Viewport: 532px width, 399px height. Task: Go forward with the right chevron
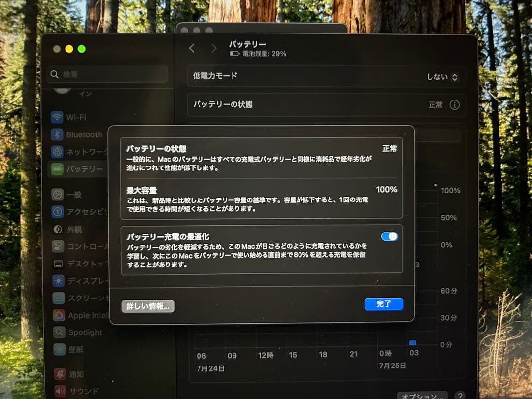point(213,48)
